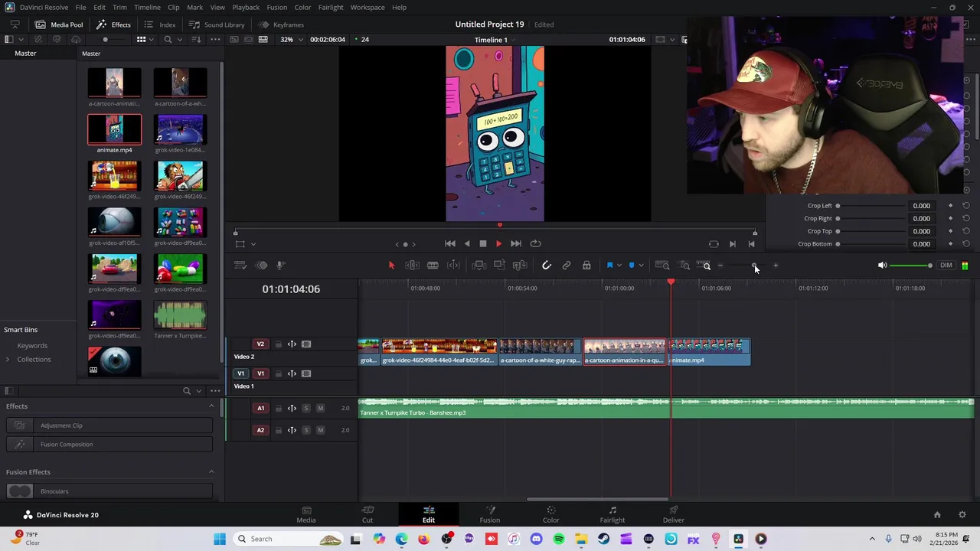Screen dimensions: 980x551
Task: Toggle the Linked Selection chain icon
Action: tap(567, 266)
